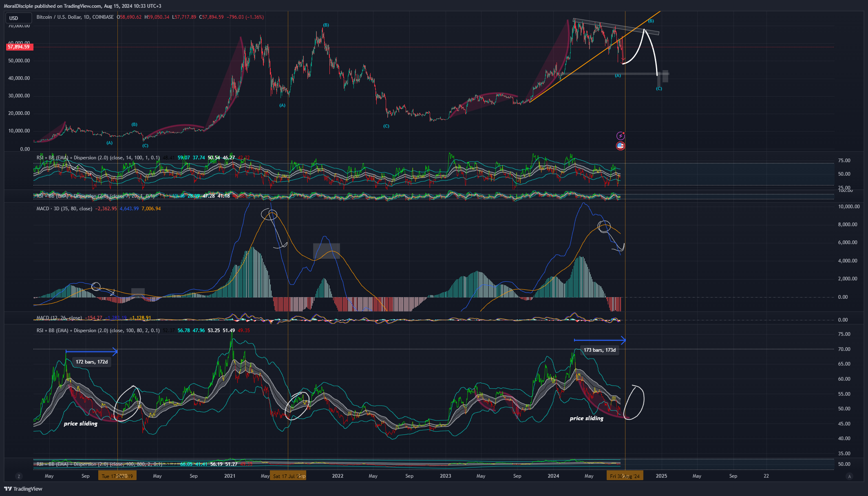
Task: Click the 45.00 label on the lower RSI axis
Action: click(844, 424)
